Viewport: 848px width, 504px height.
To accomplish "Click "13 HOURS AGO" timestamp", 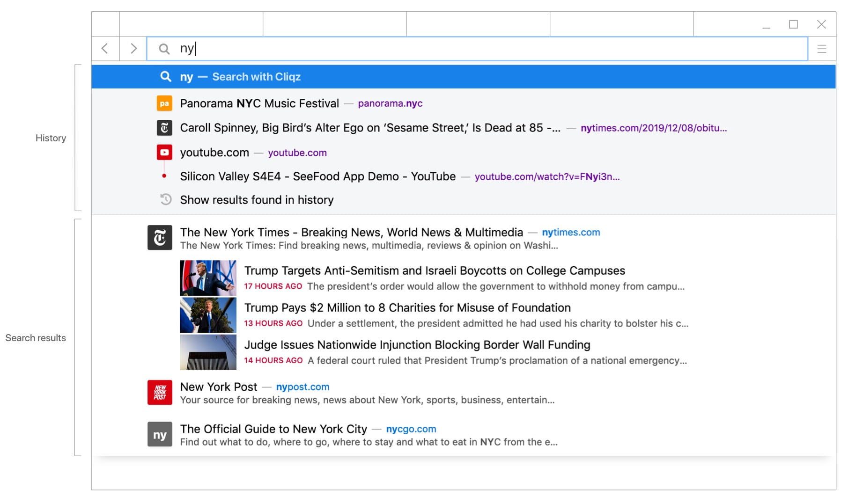I will 273,323.
